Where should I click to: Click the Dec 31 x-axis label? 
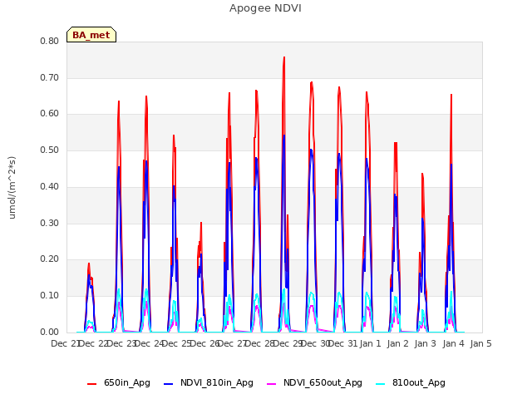[x=342, y=343]
